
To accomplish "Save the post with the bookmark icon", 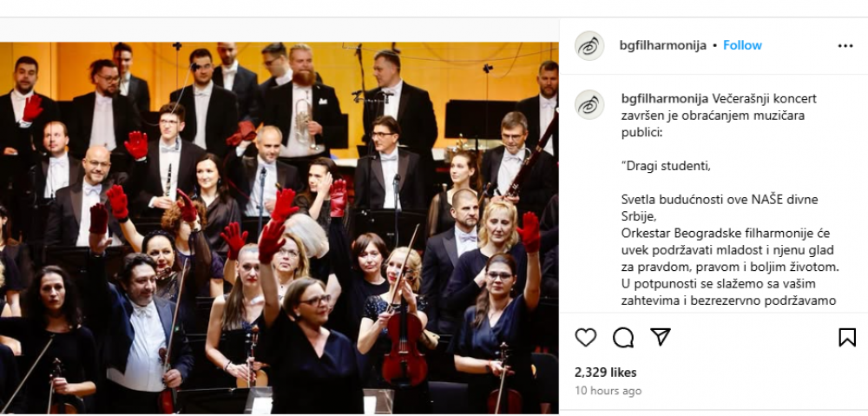I will [847, 337].
